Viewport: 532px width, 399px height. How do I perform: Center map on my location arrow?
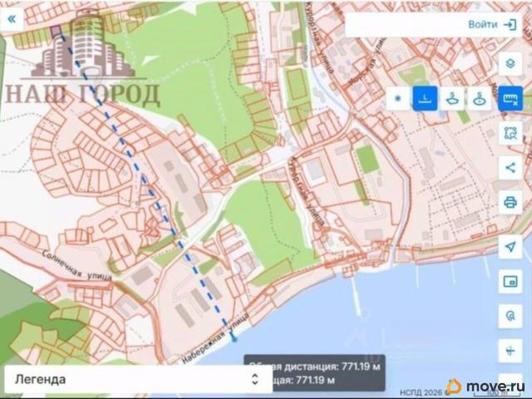point(510,247)
